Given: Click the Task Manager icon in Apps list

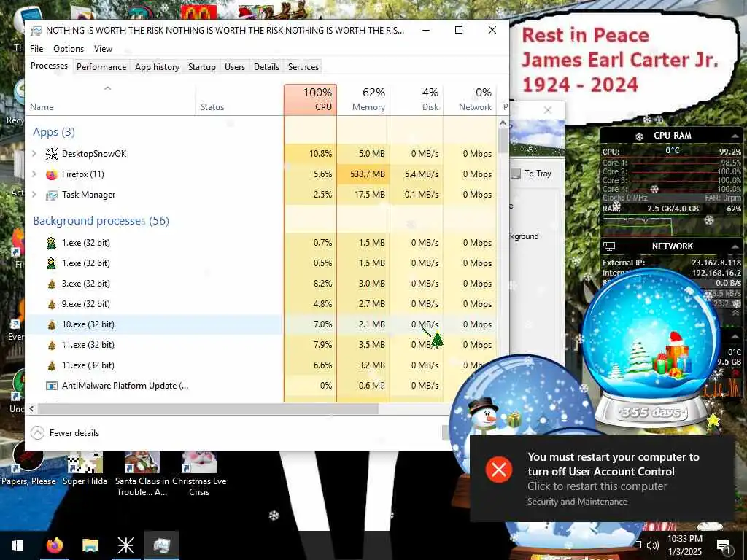Looking at the screenshot, I should click(52, 195).
